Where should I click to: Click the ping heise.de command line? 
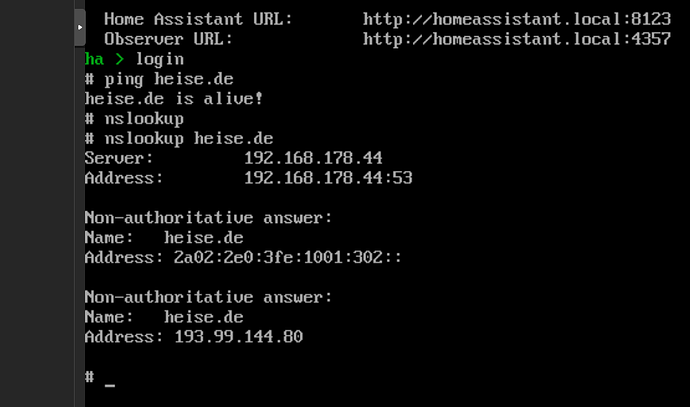click(164, 79)
